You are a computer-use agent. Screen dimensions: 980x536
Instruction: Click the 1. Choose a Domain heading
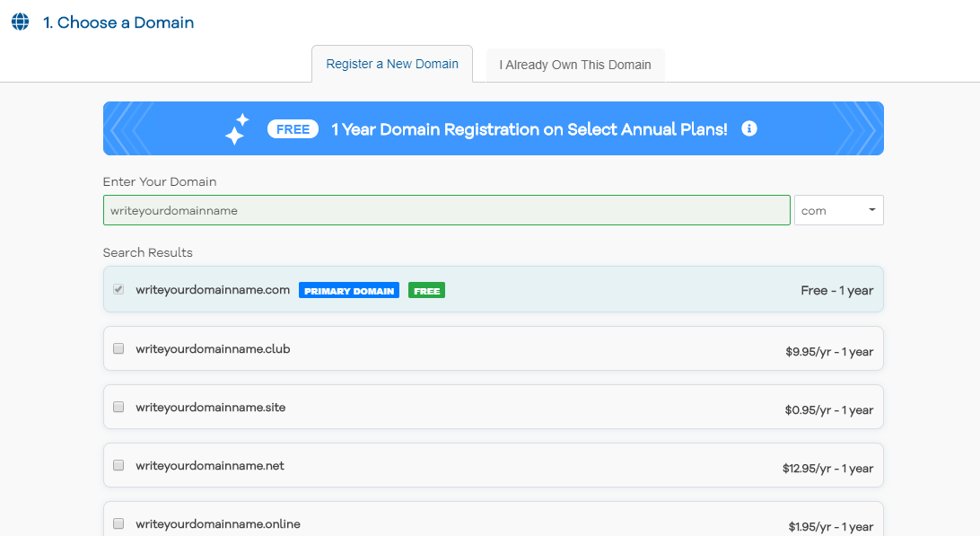coord(118,22)
